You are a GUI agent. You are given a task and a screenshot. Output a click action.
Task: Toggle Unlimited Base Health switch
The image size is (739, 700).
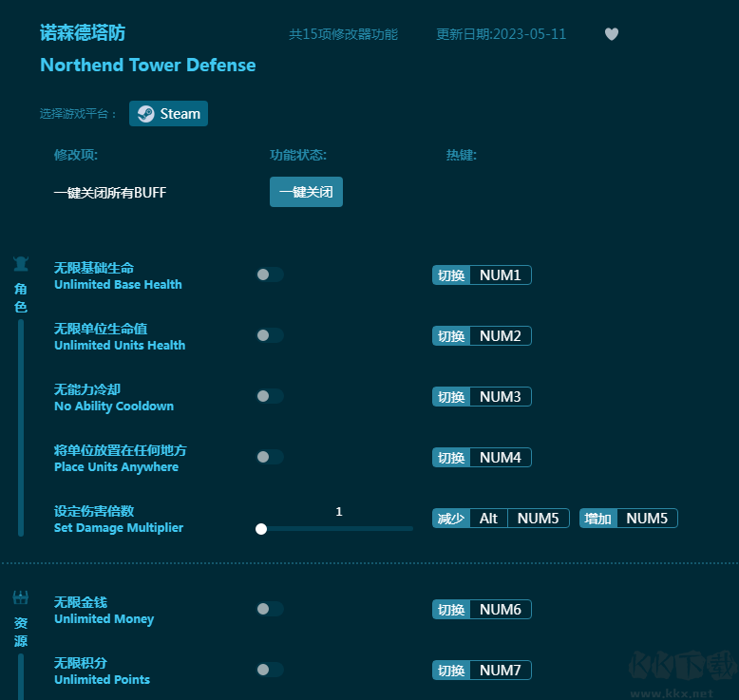click(269, 275)
